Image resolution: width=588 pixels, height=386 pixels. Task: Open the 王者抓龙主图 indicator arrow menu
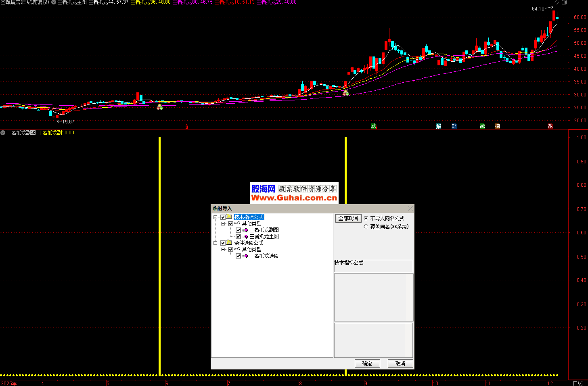54,2
